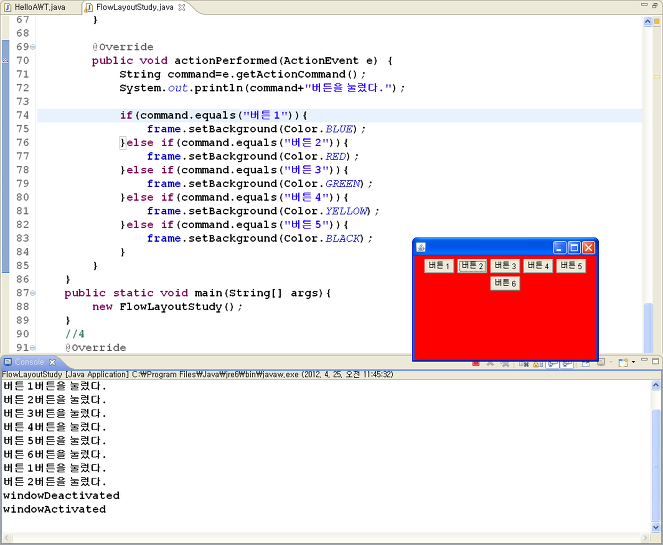663x545 pixels.
Task: Close the Console view tab
Action: tap(52, 362)
